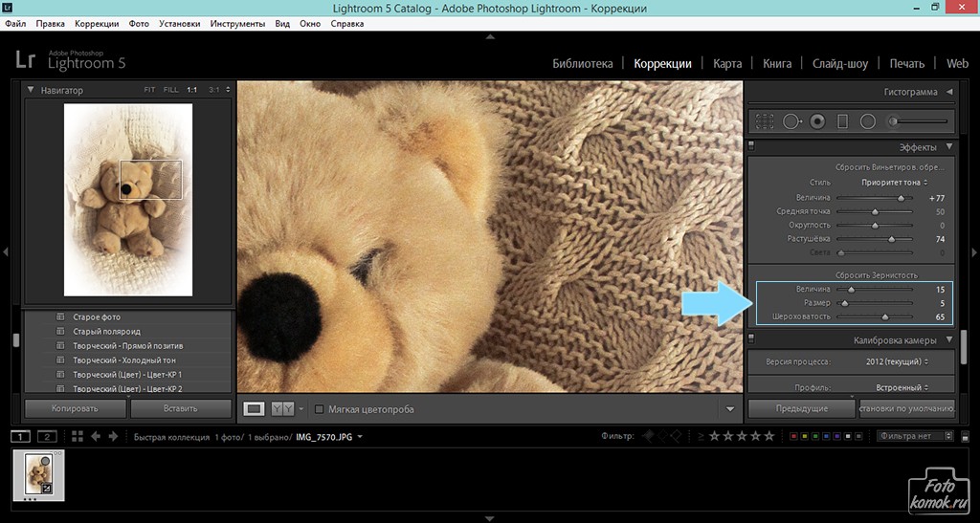Toggle the purple color label filter
The height and width of the screenshot is (523, 980).
[x=836, y=436]
